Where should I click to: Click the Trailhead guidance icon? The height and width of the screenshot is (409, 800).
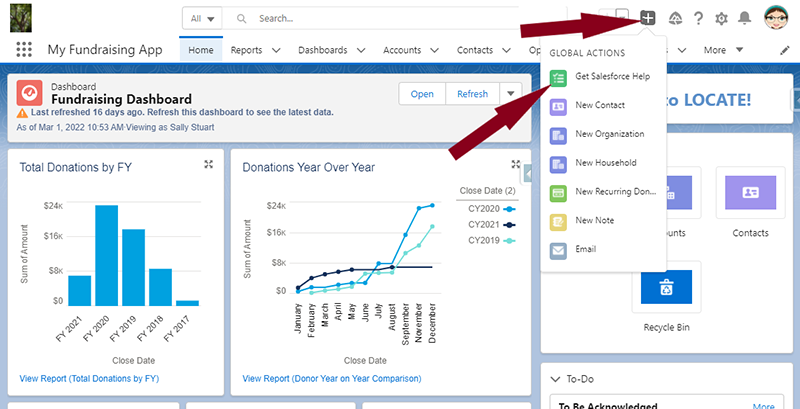[x=676, y=19]
